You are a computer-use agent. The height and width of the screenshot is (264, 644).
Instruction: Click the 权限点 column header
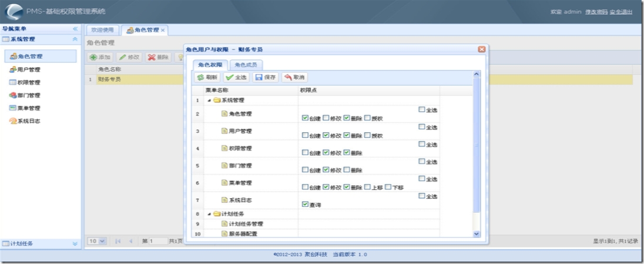click(x=369, y=90)
